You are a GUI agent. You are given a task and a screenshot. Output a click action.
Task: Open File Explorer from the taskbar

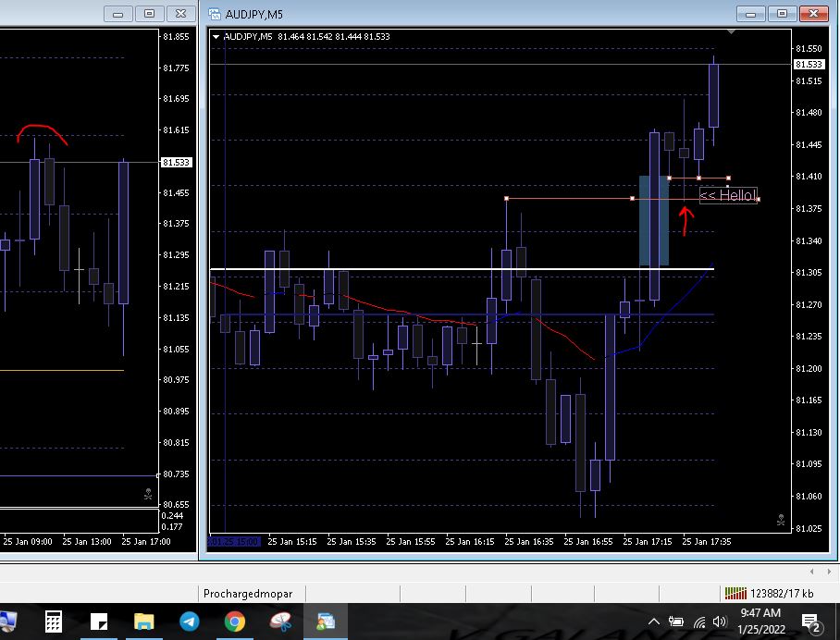coord(143,622)
